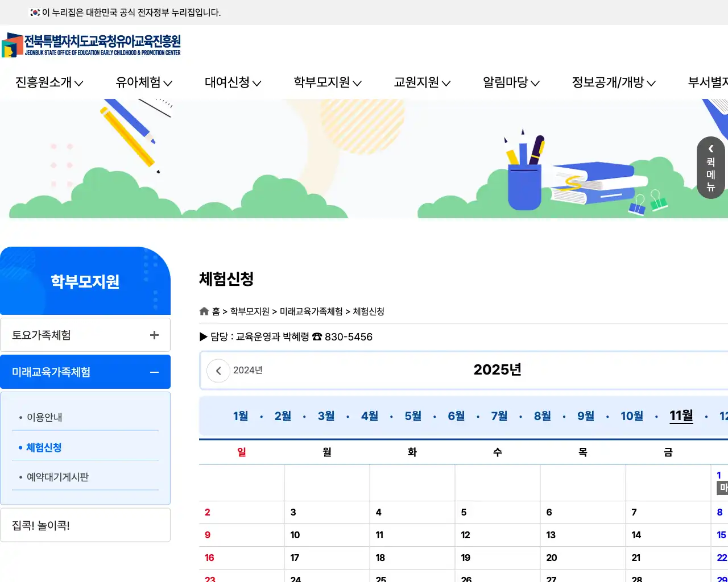Switch to the 1월 calendar tab
The height and width of the screenshot is (582, 728).
pyautogui.click(x=239, y=415)
